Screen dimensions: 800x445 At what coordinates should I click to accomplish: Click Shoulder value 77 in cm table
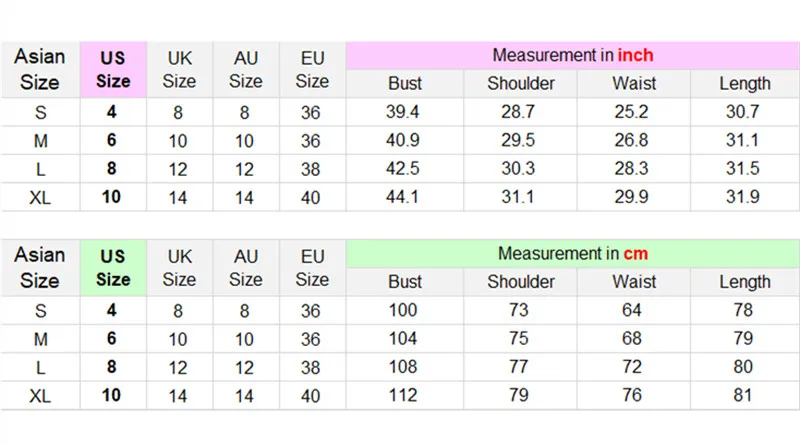518,367
